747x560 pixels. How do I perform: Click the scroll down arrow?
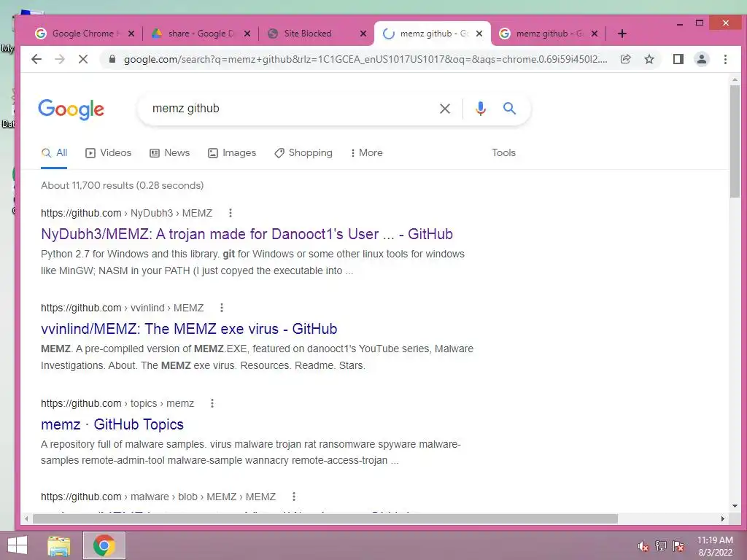tap(735, 506)
